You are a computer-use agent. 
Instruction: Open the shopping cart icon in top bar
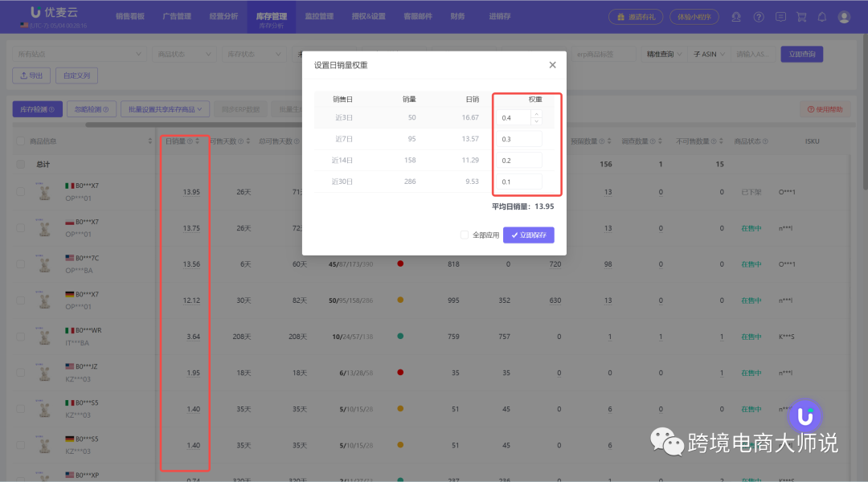click(801, 16)
